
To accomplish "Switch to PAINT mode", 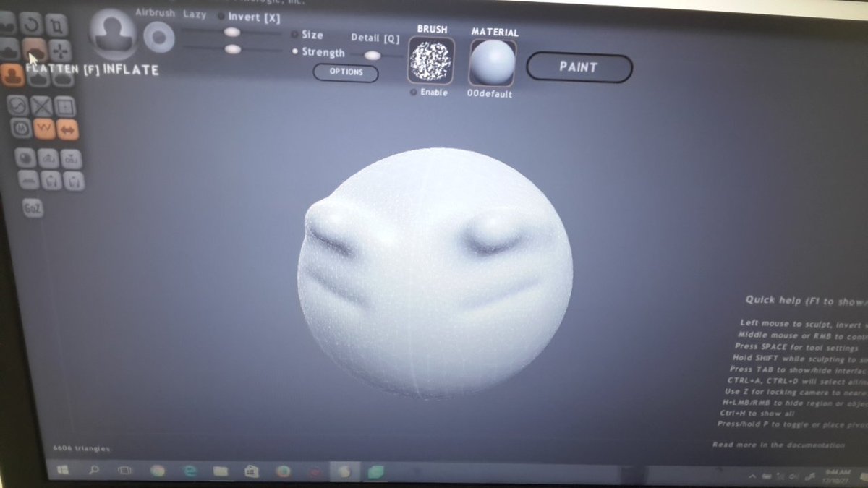I will [579, 67].
